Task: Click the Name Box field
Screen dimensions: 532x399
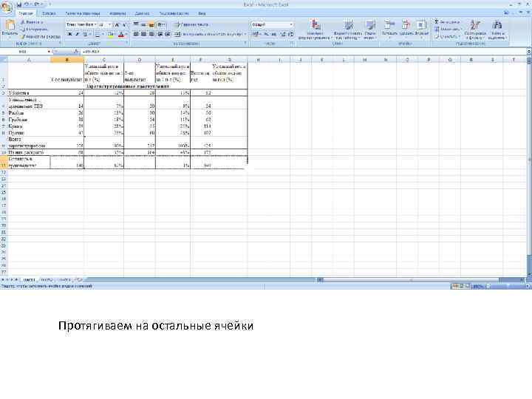Action: [24, 52]
